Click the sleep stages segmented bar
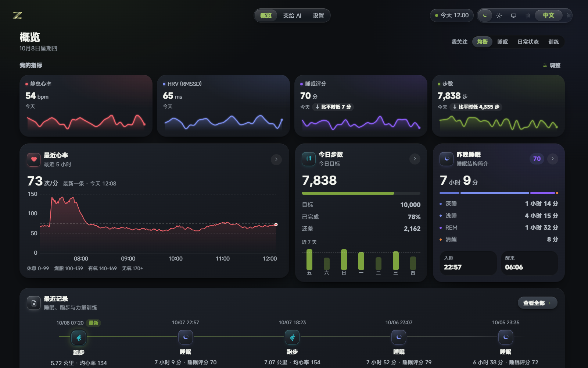 point(499,193)
